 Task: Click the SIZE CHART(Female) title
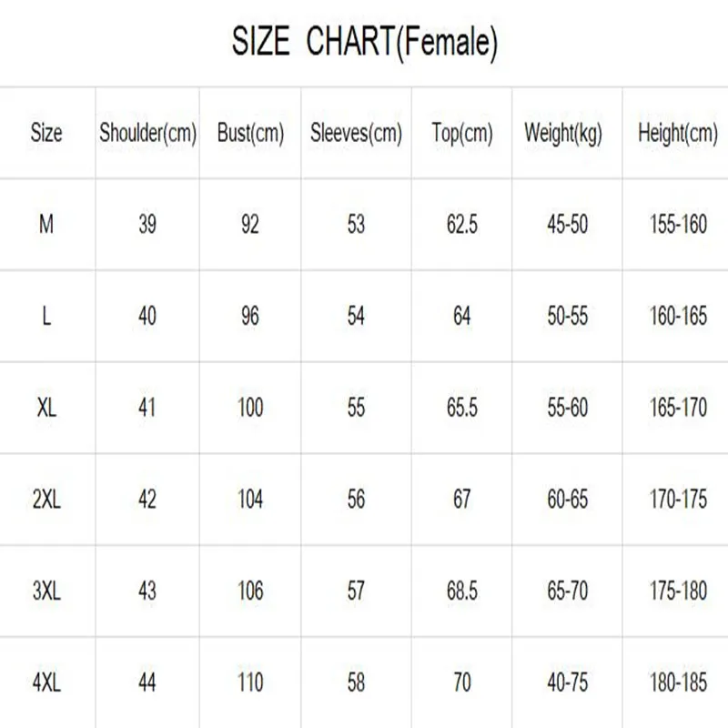pyautogui.click(x=364, y=42)
